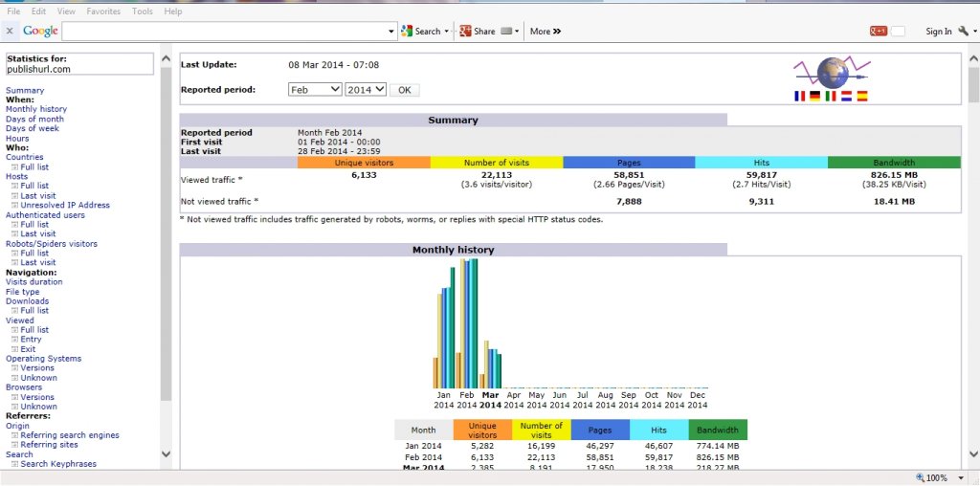Click list icon beside Hosts Last visit
The width and height of the screenshot is (980, 486).
point(14,195)
